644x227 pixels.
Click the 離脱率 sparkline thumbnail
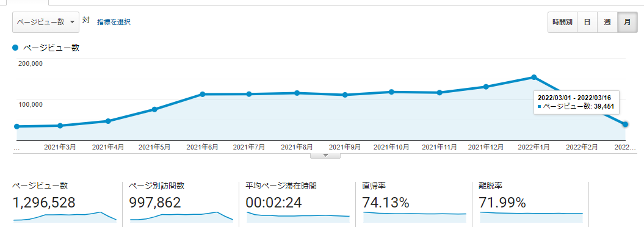point(531,217)
